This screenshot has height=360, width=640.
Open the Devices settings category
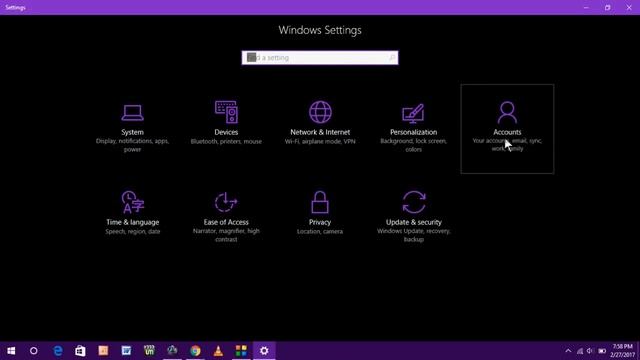(x=226, y=129)
